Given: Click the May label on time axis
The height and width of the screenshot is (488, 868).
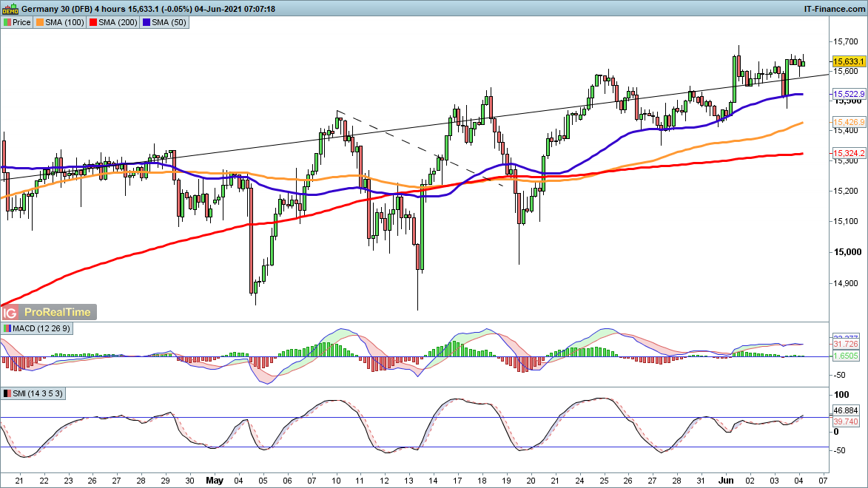Looking at the screenshot, I should coord(214,479).
